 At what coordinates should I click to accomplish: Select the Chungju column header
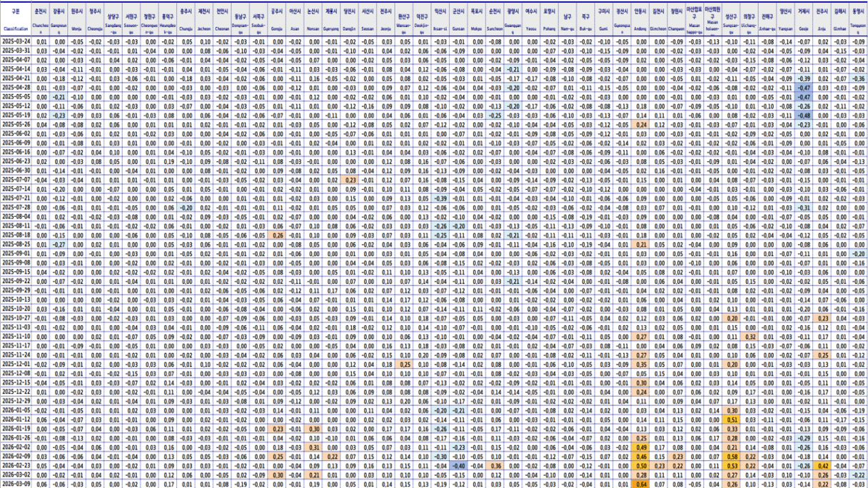186,20
